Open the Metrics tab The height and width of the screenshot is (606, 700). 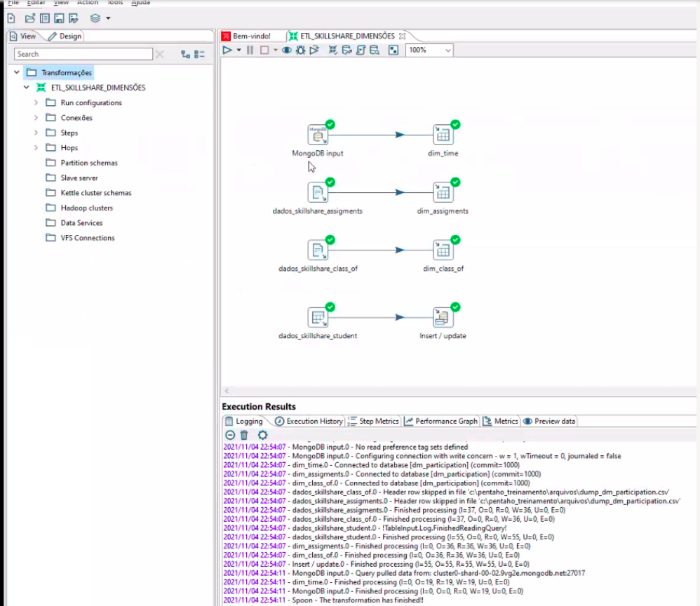pyautogui.click(x=500, y=421)
